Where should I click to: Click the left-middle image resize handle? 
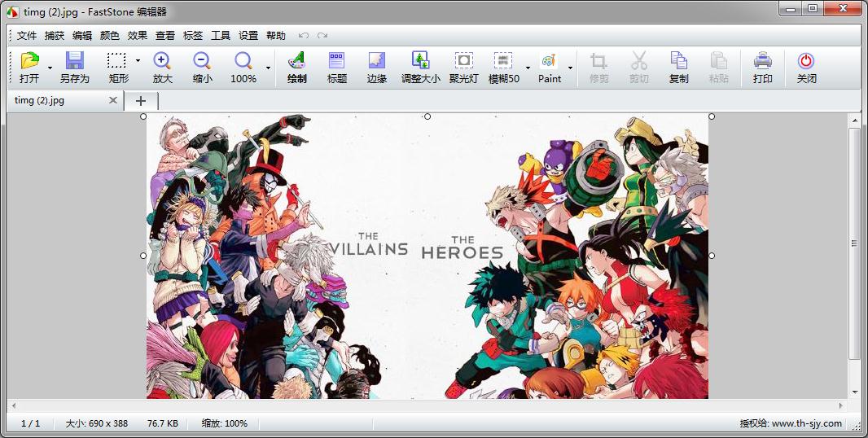coord(143,256)
